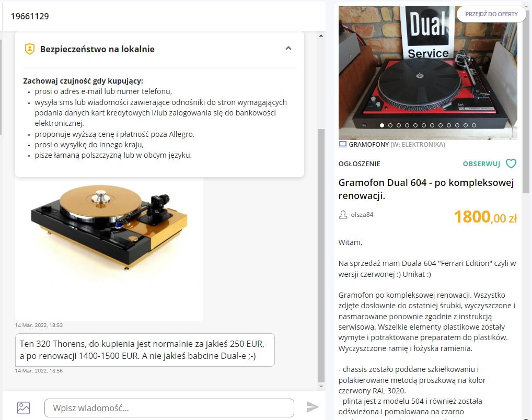Select the second gallery dot indicator
This screenshot has height=420, width=532.
[x=390, y=125]
